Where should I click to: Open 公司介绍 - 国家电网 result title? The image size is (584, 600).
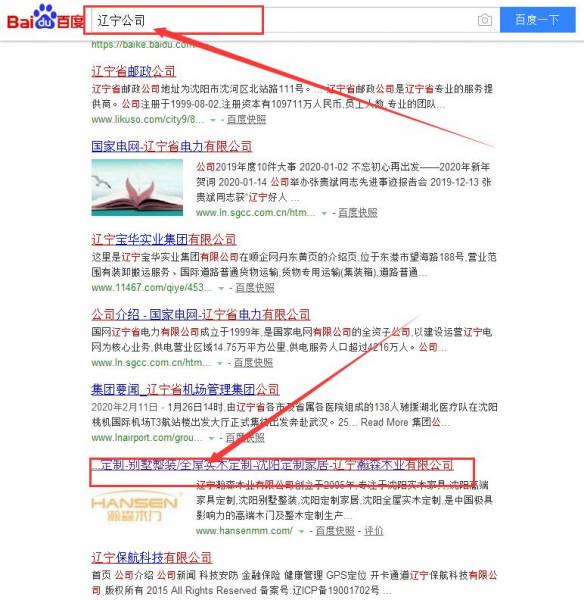pyautogui.click(x=201, y=315)
